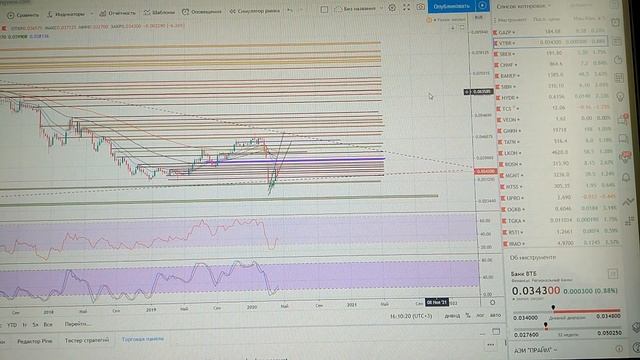640x360 pixels.
Task: Expand the АЭИ "ПРАЙМ" source dropdown
Action: point(535,350)
